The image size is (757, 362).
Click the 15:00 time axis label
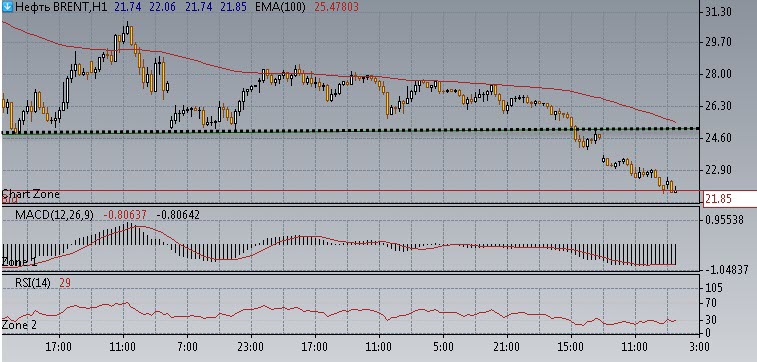571,347
